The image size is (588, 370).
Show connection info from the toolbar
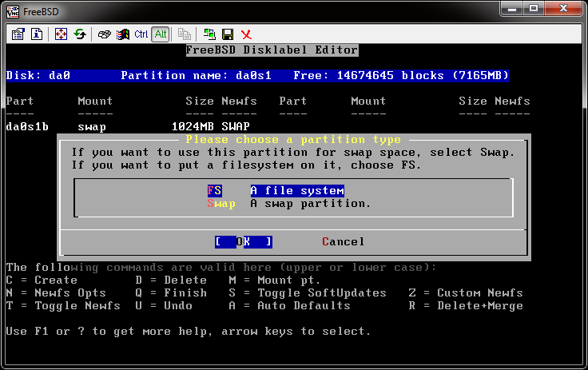[x=37, y=34]
